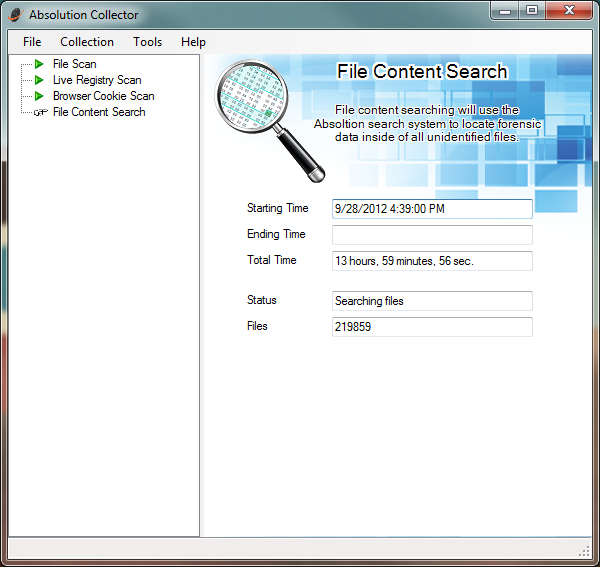Screen dimensions: 600x567
Task: Click the empty Ending Time field
Action: (x=432, y=235)
